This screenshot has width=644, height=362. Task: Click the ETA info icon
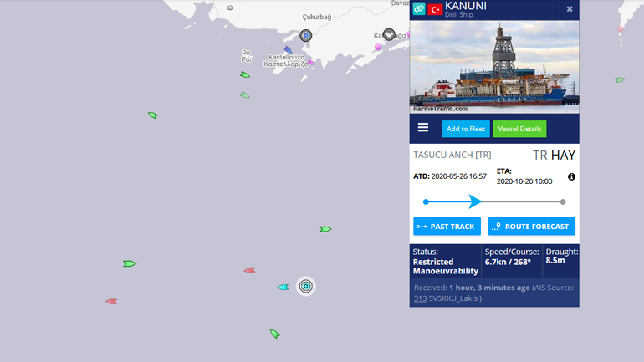point(571,177)
